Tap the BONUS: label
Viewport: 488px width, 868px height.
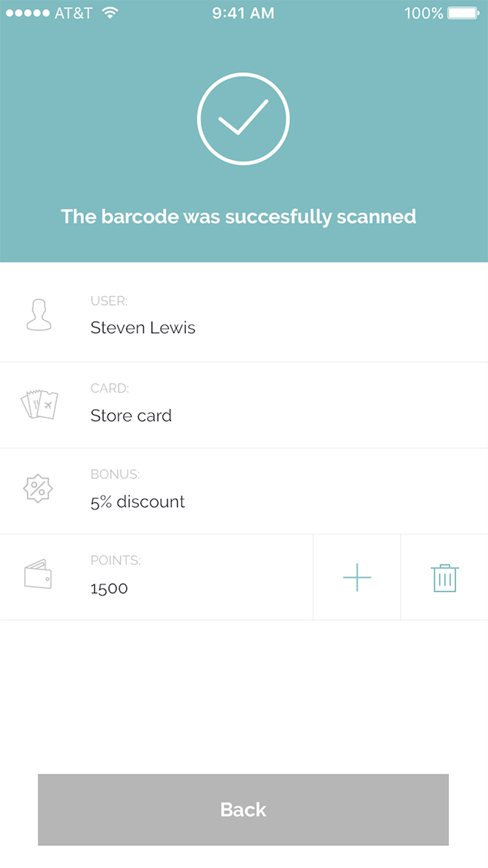pyautogui.click(x=115, y=474)
